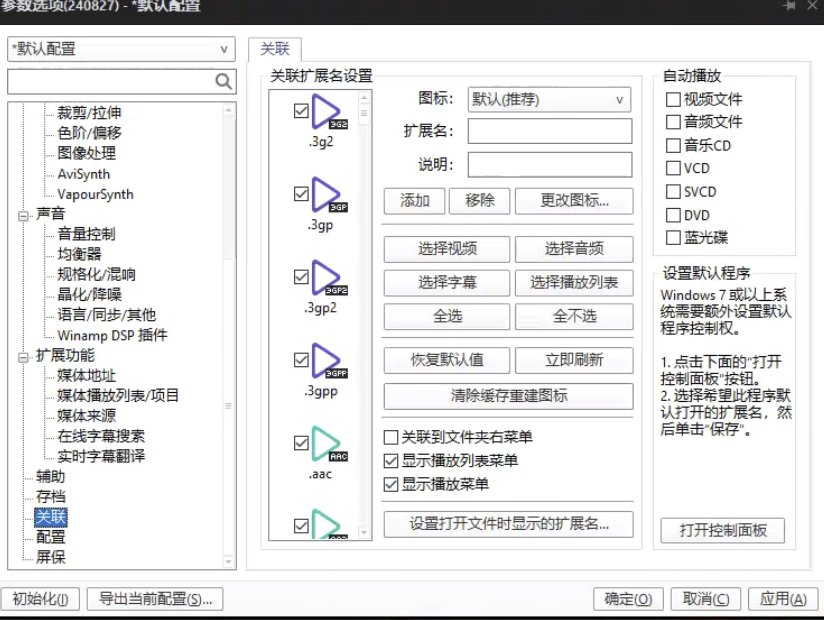
Task: Click the .3g2 file type icon
Action: point(329,111)
